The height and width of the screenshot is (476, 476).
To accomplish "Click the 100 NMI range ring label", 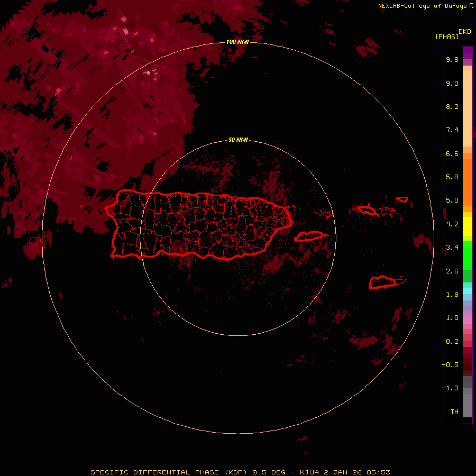I will [x=237, y=42].
